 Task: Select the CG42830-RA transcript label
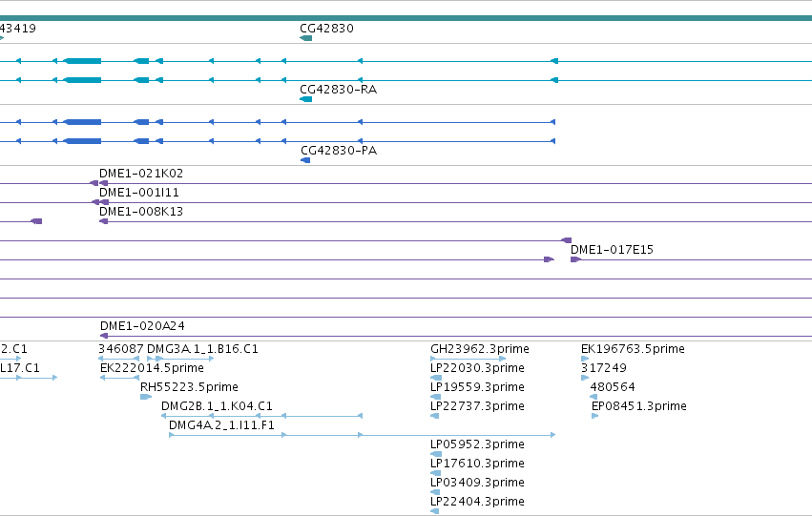click(339, 90)
